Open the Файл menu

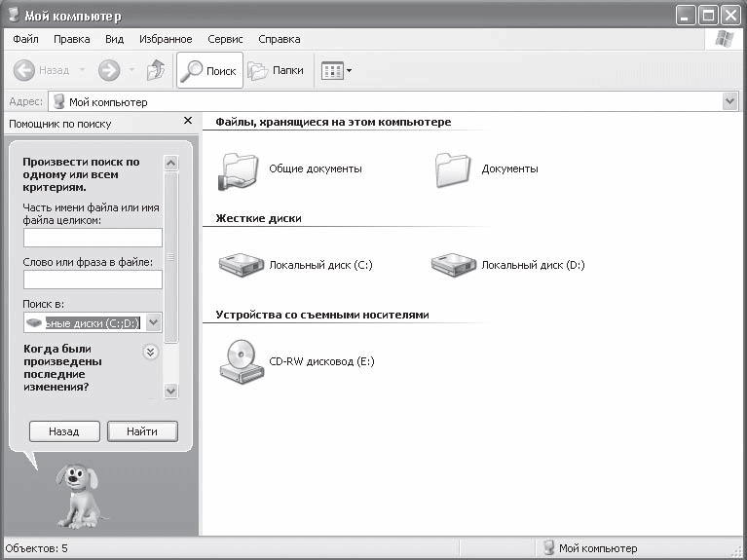(25, 39)
